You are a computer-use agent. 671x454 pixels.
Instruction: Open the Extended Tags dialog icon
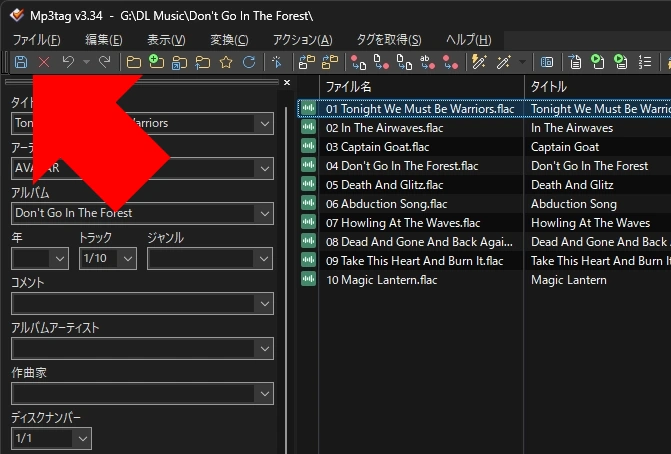pyautogui.click(x=547, y=62)
